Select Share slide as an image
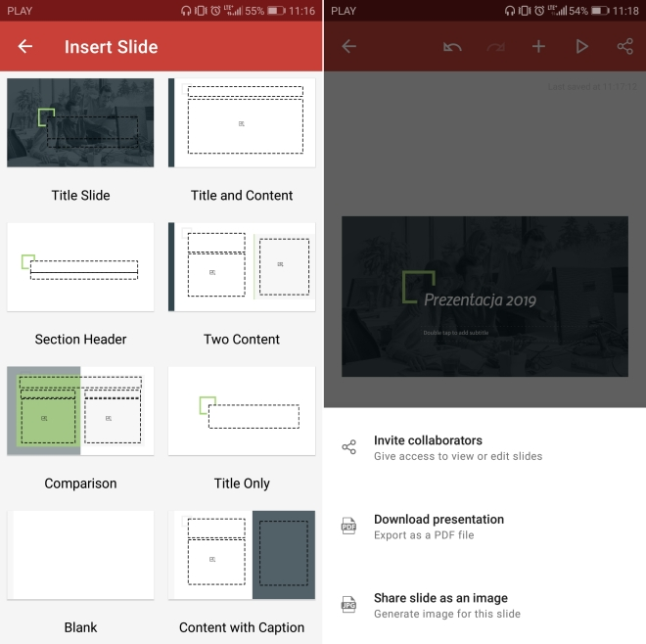 (x=440, y=598)
